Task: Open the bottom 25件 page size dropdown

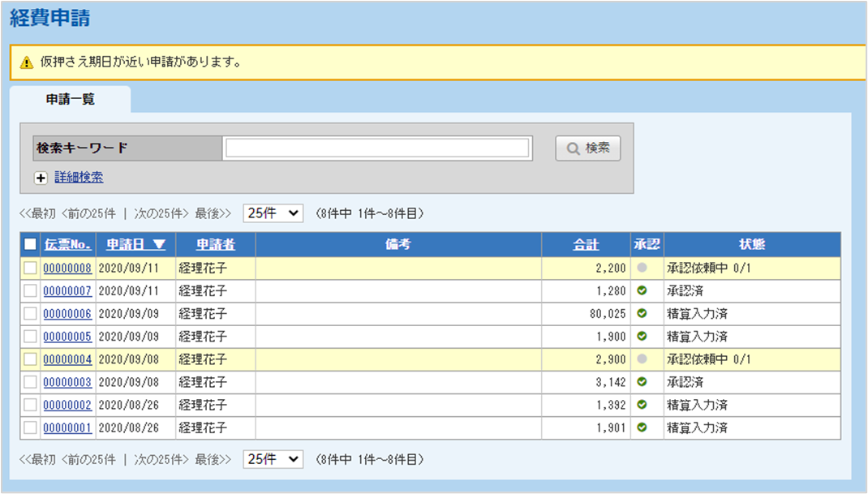Action: pos(273,459)
